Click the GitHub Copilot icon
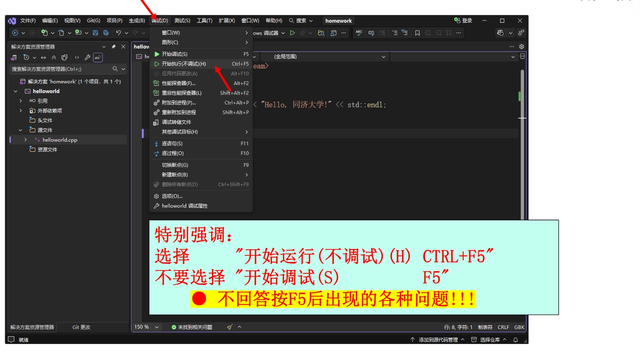 [501, 33]
